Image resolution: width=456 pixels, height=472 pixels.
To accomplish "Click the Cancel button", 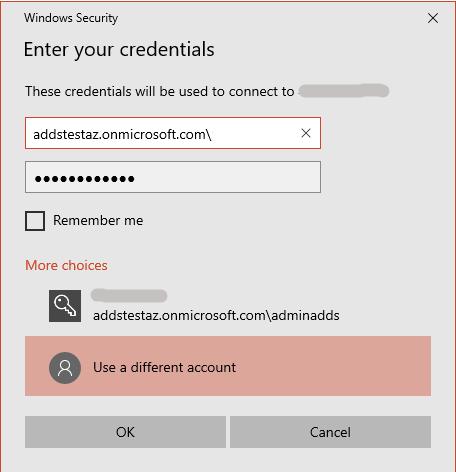I will pos(330,432).
